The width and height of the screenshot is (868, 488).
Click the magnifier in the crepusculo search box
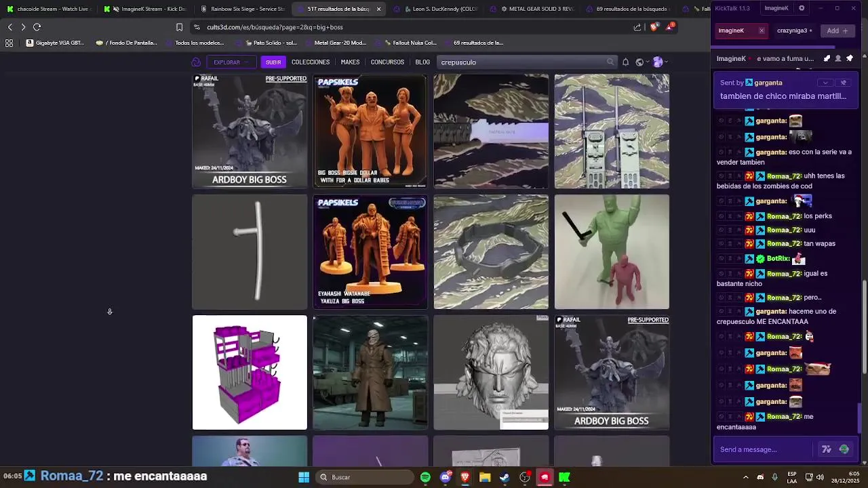pos(610,62)
